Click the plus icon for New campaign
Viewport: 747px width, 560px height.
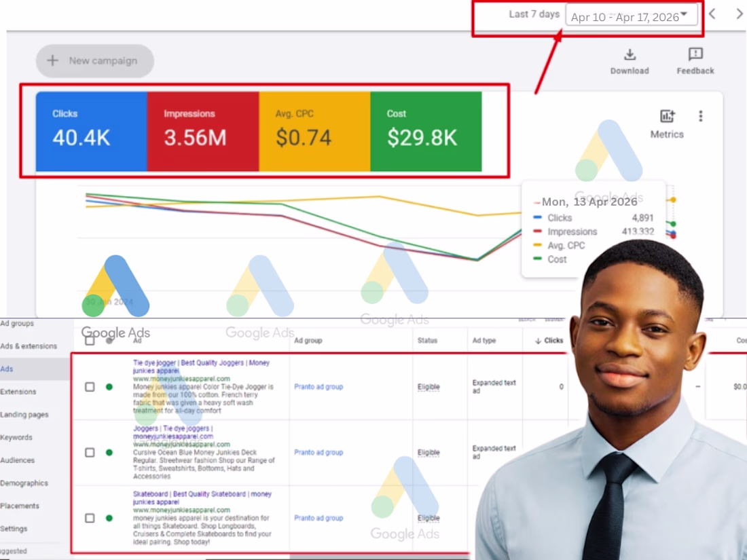tap(52, 60)
